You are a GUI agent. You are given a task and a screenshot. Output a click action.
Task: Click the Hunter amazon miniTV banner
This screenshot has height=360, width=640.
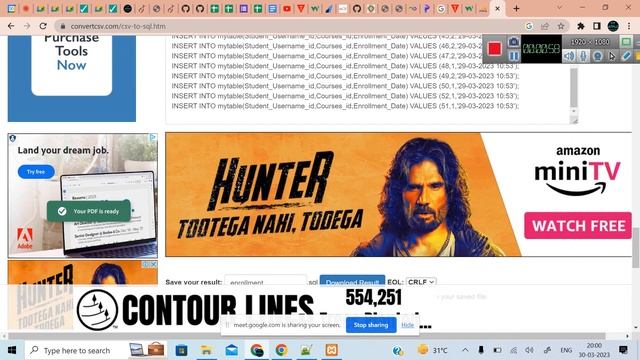398,195
